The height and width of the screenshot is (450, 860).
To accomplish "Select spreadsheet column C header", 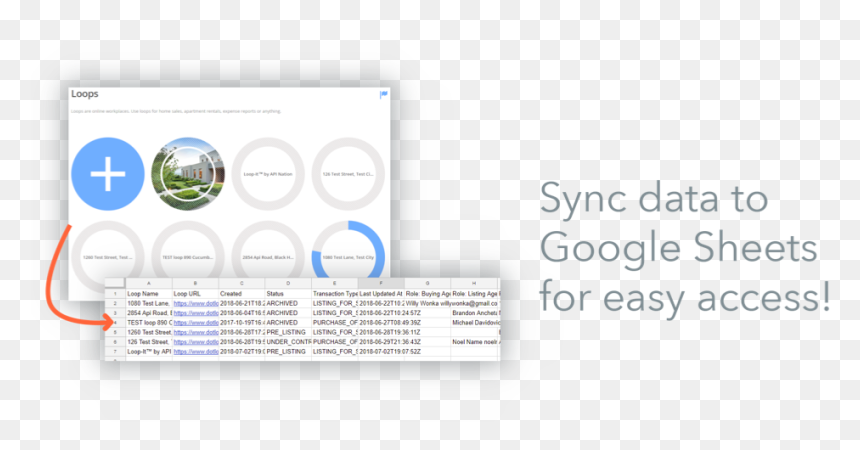I will [242, 283].
